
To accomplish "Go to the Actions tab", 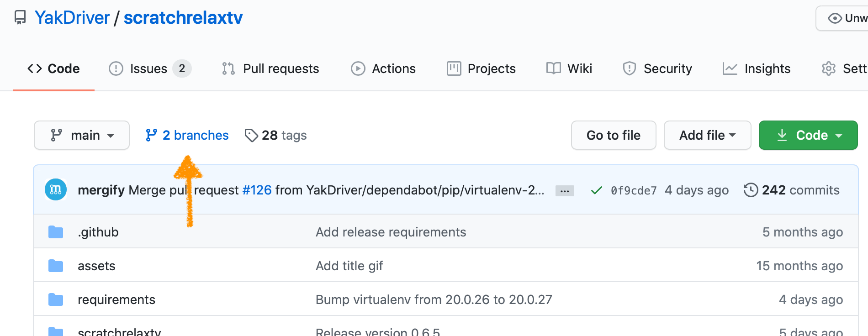I will tap(383, 68).
